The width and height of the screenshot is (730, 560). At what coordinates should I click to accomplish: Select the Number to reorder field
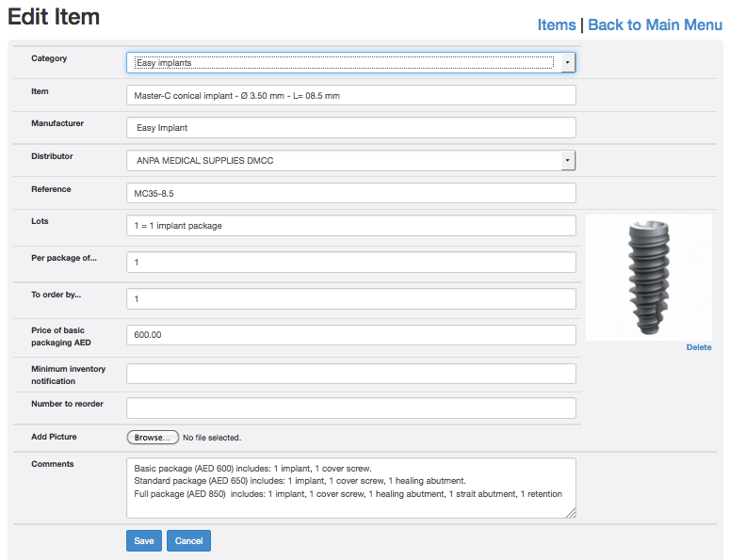tap(350, 408)
